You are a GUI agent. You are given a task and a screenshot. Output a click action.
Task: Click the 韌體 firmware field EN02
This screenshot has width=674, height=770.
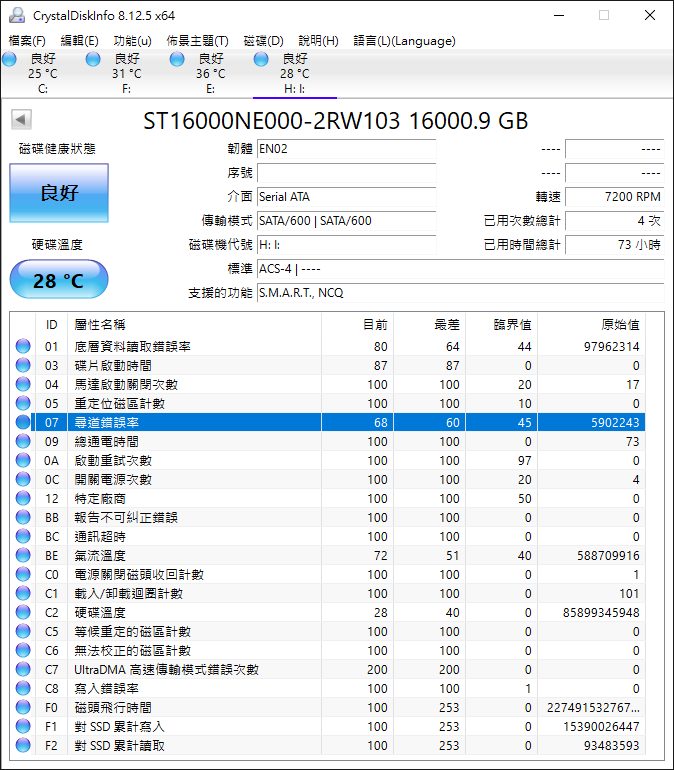(x=347, y=149)
